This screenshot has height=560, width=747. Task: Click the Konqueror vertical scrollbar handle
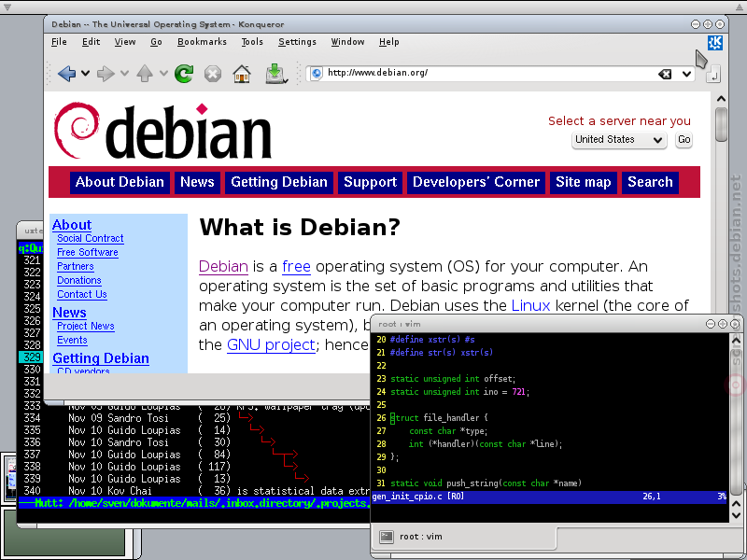coord(721,125)
